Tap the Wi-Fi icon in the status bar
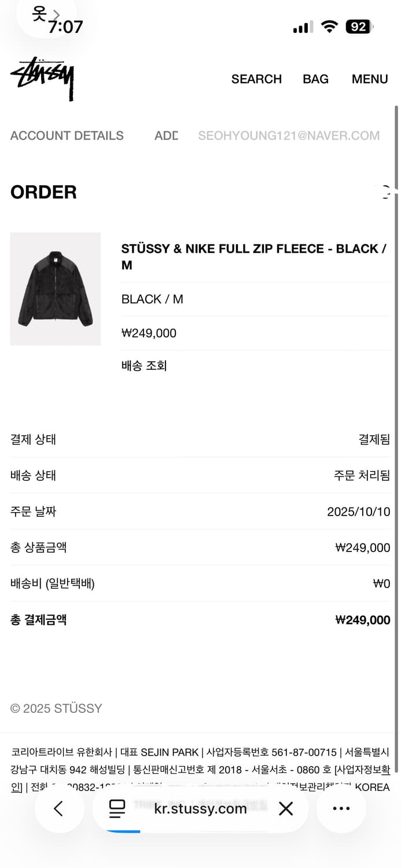This screenshot has width=401, height=868. point(329,27)
